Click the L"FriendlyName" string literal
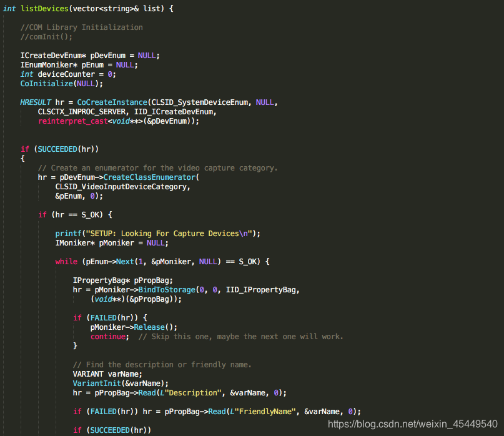The image size is (504, 436). tap(263, 411)
